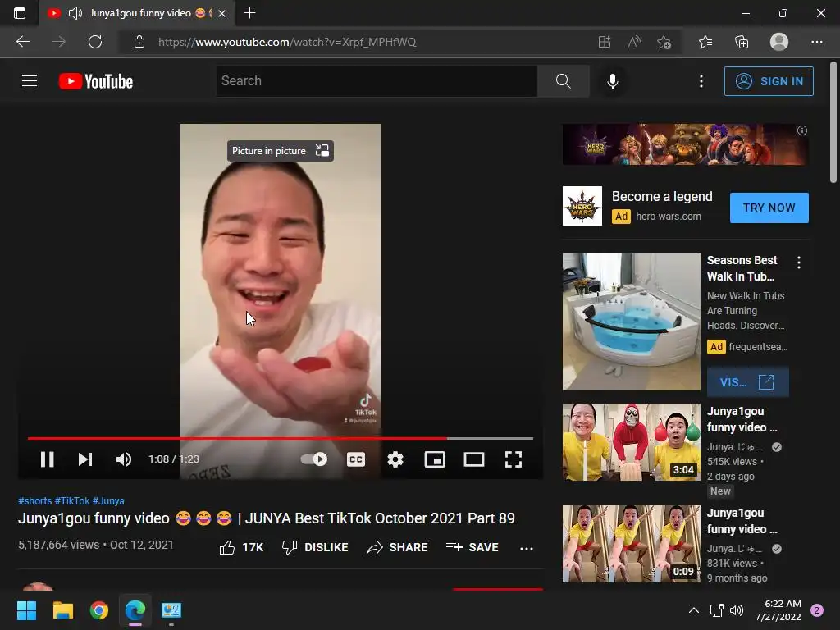Click the Hero Wars logo icon

click(x=582, y=206)
